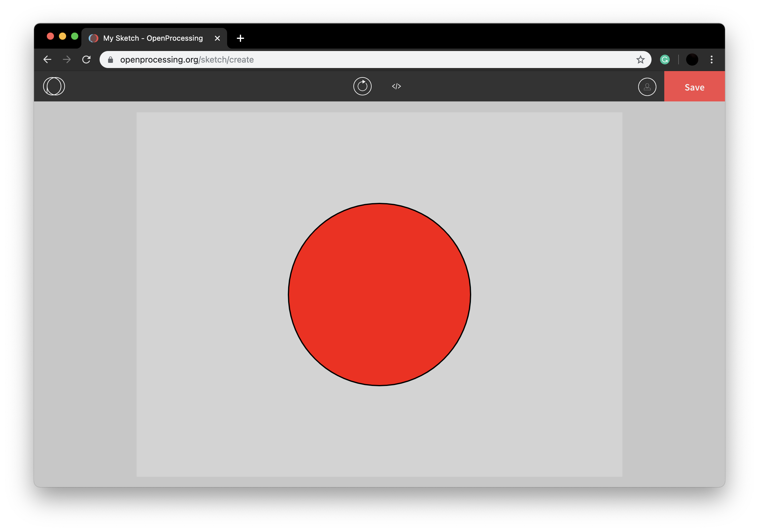Image resolution: width=759 pixels, height=532 pixels.
Task: Open the user profile icon
Action: tap(647, 87)
